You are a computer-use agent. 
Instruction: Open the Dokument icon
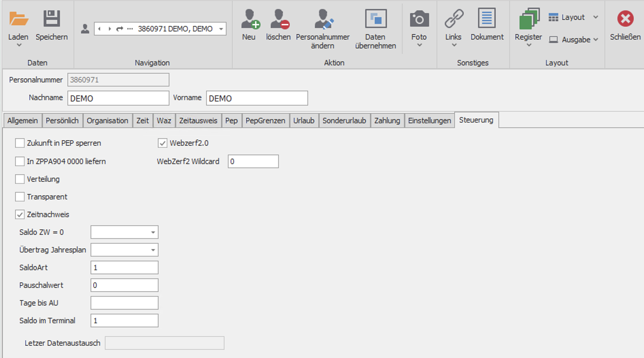pos(487,19)
